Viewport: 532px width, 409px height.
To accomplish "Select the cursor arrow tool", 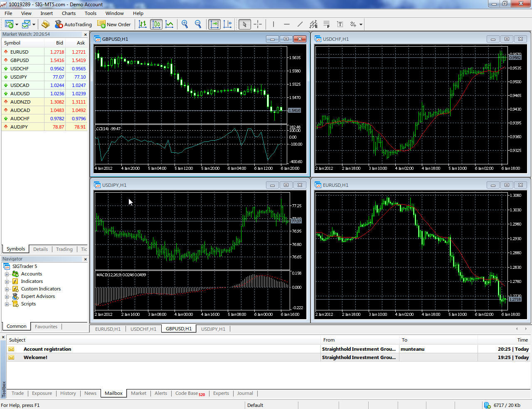I will click(244, 24).
